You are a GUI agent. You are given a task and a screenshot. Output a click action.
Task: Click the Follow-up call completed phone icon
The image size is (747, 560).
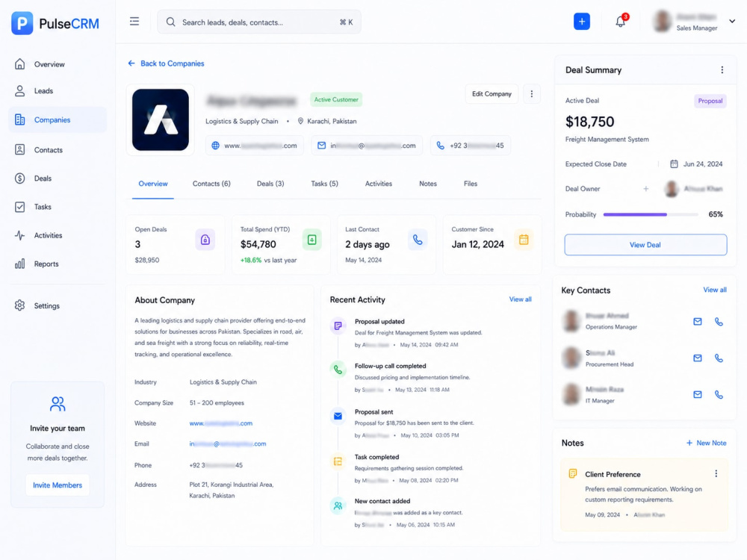pyautogui.click(x=338, y=370)
